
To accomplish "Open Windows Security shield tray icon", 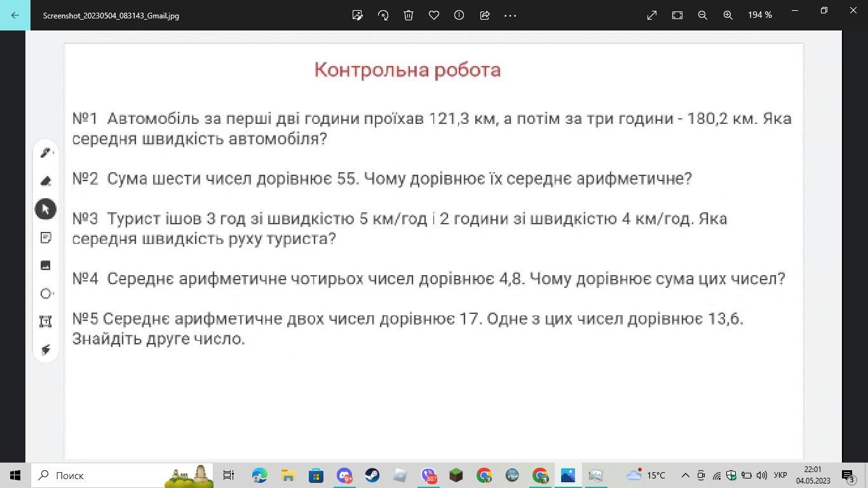I will (731, 475).
